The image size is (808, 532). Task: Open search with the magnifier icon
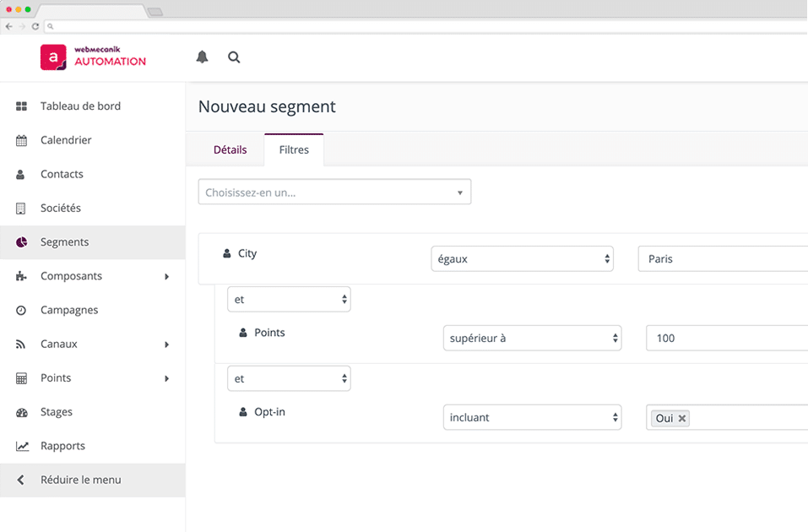[x=234, y=57]
